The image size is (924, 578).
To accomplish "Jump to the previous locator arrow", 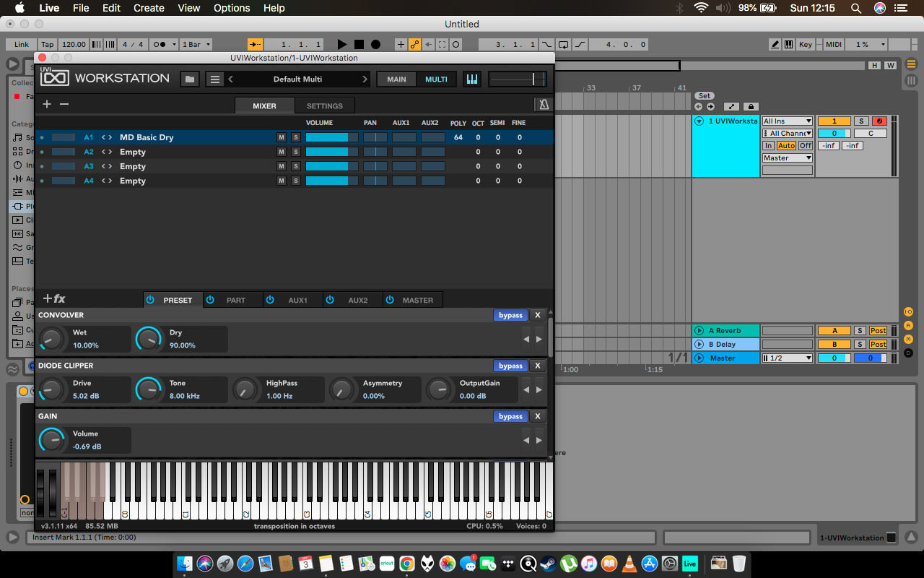I will pos(698,107).
